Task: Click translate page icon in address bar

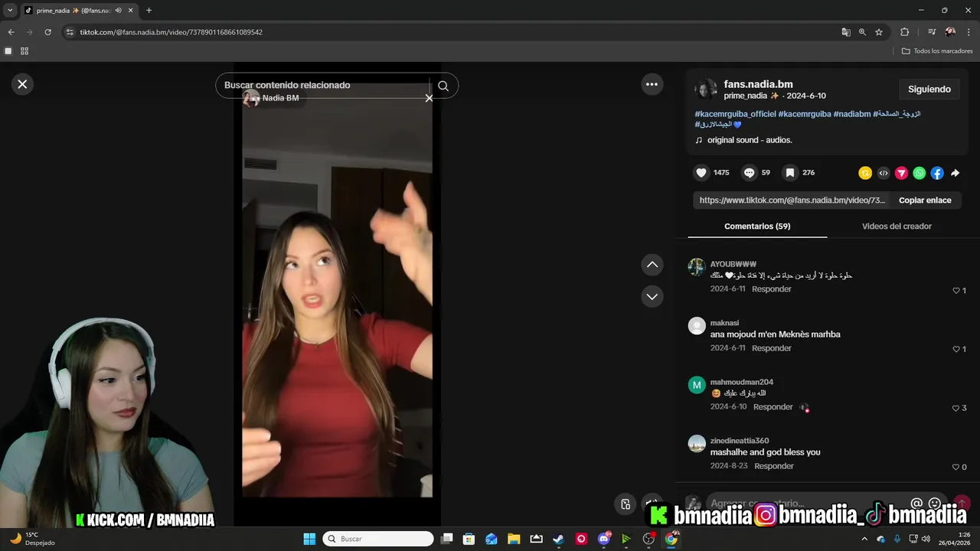Action: (x=846, y=32)
